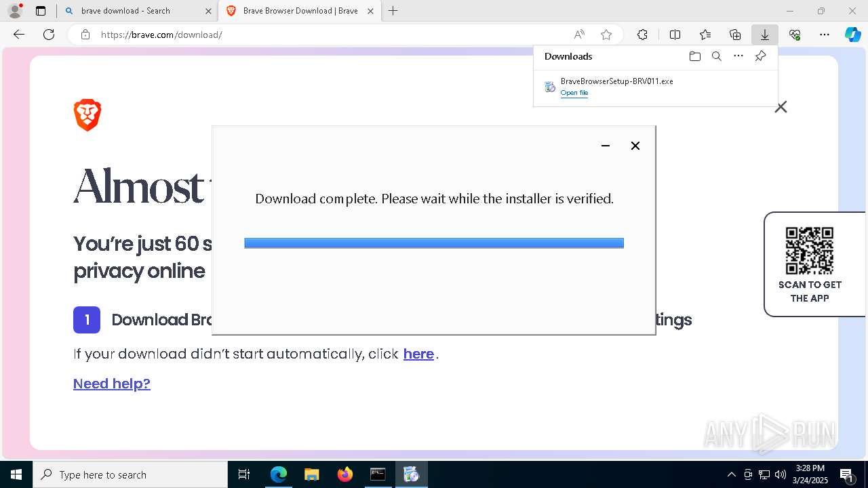The height and width of the screenshot is (488, 868).
Task: Open the Favorites list icon
Action: point(705,35)
